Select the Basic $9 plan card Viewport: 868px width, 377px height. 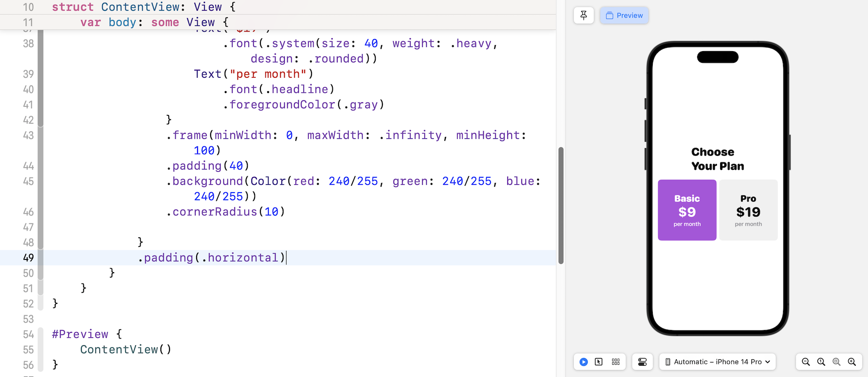pyautogui.click(x=687, y=210)
